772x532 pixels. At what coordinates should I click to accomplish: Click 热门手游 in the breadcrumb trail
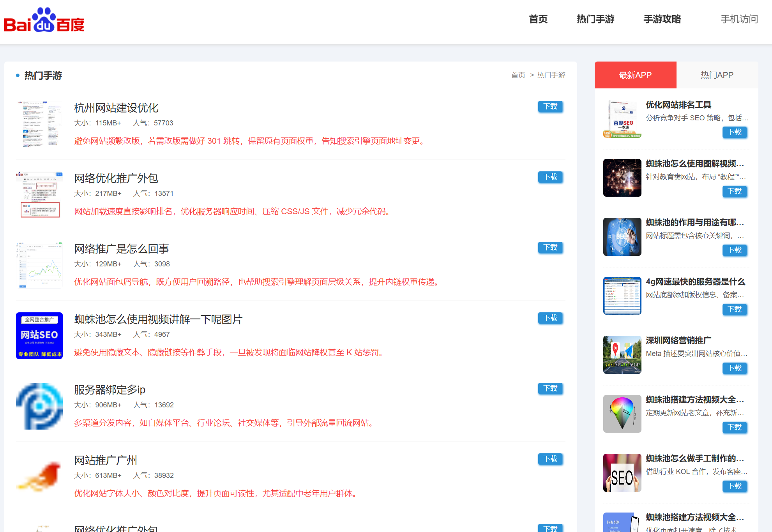click(551, 75)
